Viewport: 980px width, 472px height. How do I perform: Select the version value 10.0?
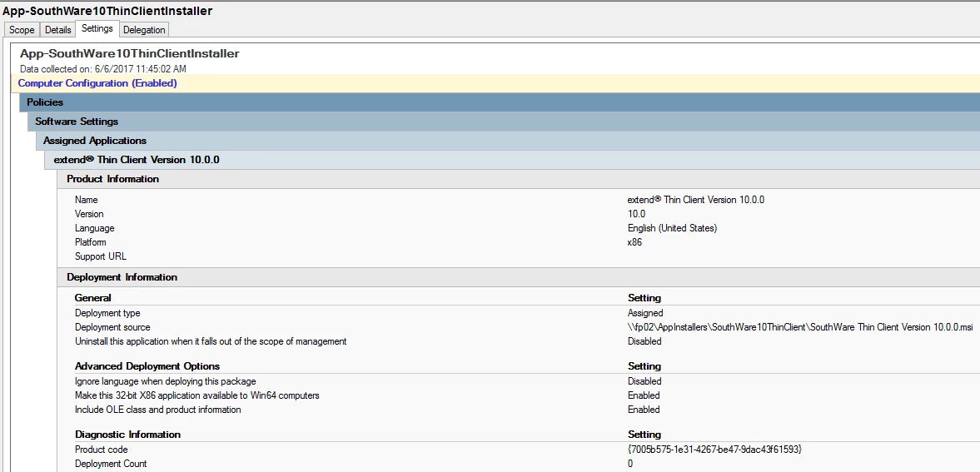tap(636, 214)
